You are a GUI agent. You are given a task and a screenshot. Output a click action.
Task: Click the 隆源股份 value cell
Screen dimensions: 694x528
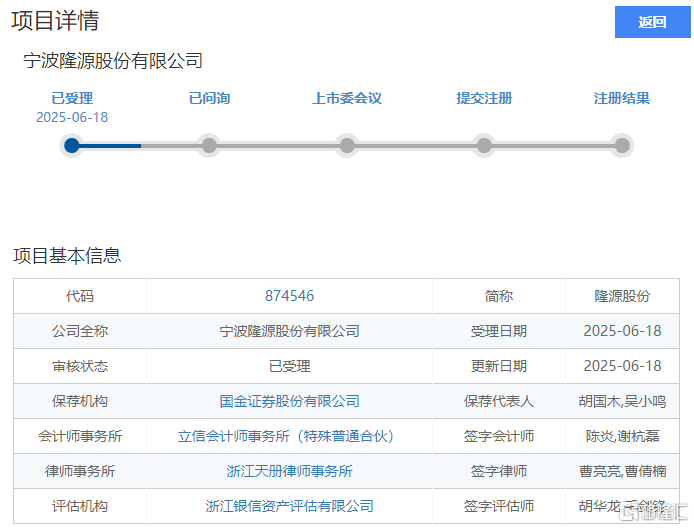click(622, 296)
